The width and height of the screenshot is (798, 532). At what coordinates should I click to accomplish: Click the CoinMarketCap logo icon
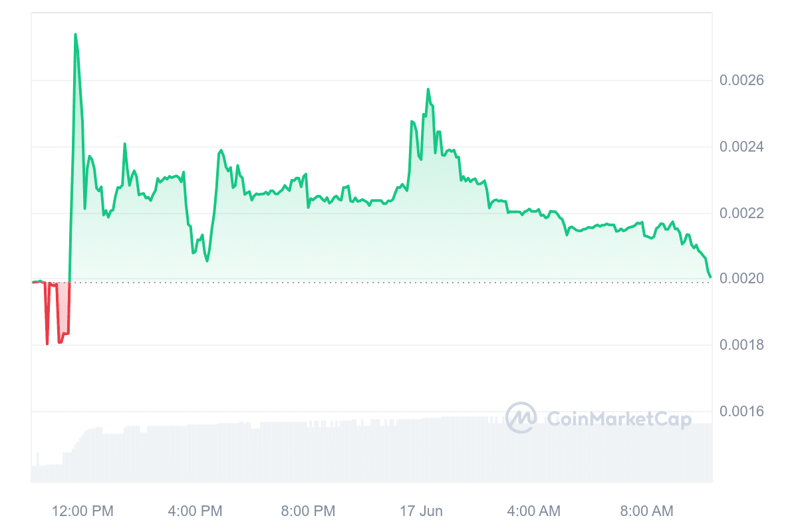(x=521, y=418)
